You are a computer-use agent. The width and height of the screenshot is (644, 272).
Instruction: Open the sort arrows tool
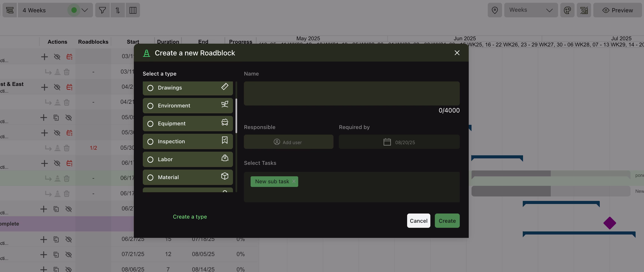tap(118, 10)
